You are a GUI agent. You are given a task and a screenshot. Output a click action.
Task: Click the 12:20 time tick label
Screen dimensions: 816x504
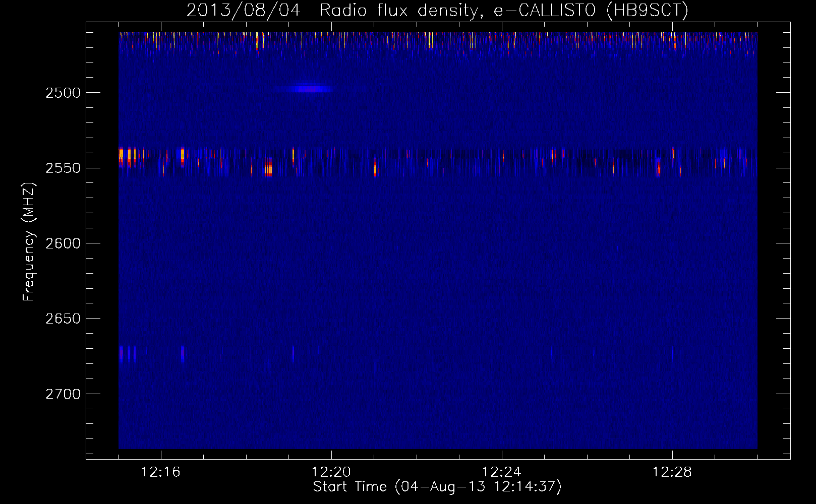[x=331, y=472]
